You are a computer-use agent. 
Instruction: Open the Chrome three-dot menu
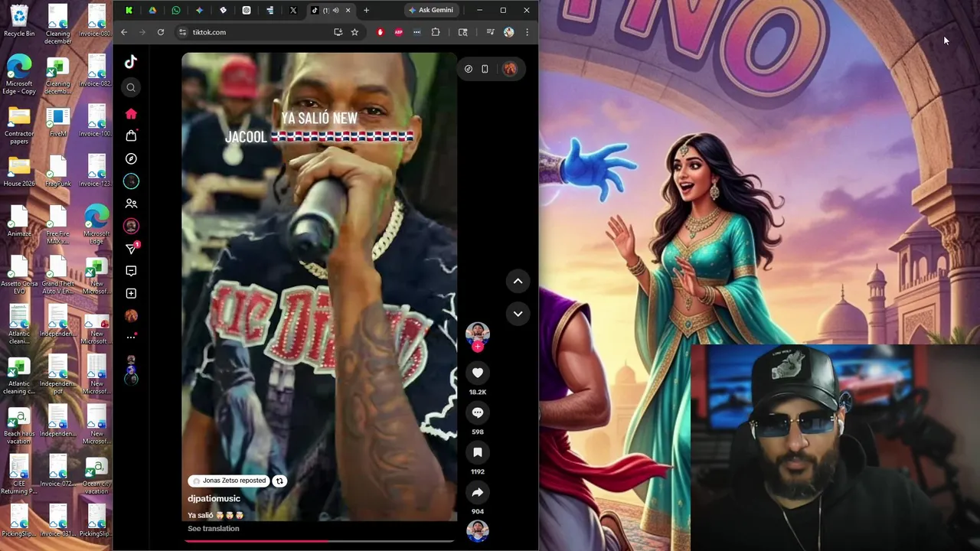point(527,32)
